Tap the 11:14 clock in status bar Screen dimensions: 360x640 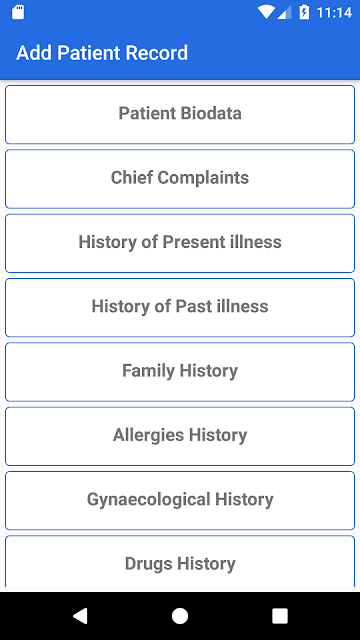[334, 13]
